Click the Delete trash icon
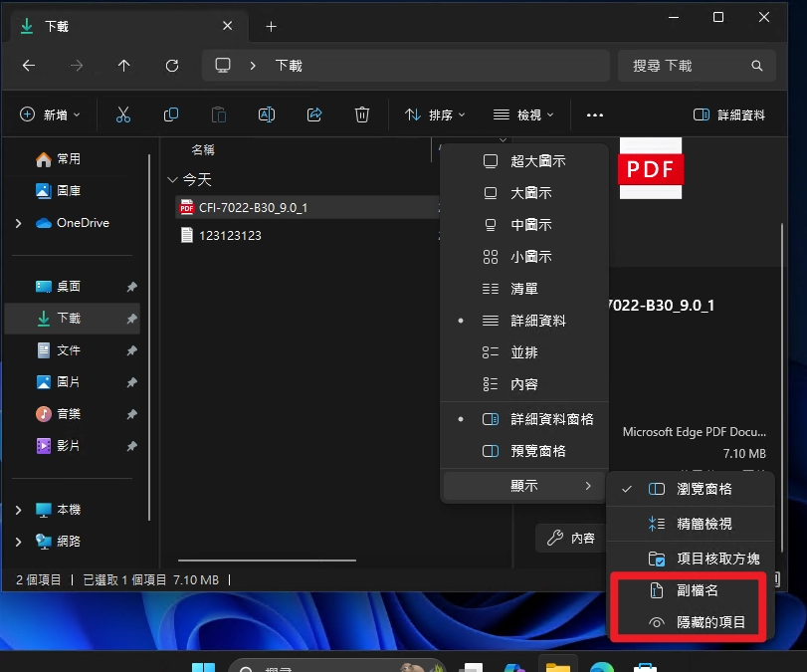The image size is (807, 672). (x=362, y=114)
